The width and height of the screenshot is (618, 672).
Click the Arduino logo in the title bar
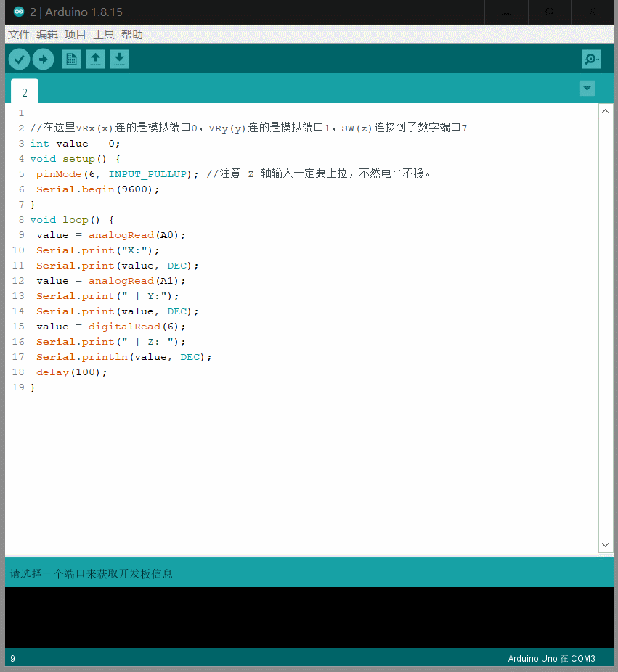coord(19,12)
